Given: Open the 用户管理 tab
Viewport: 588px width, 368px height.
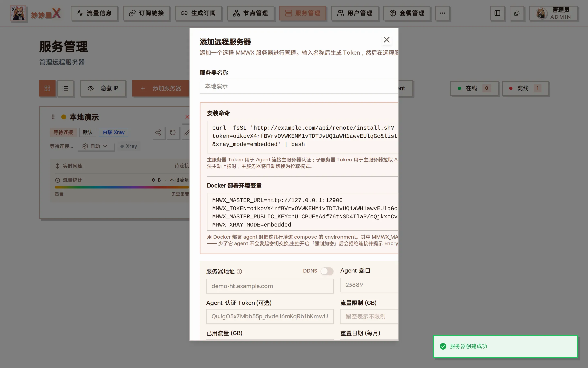Looking at the screenshot, I should [354, 13].
